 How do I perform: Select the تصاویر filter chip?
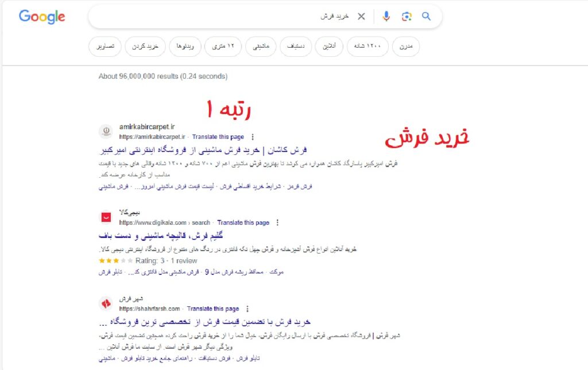pos(105,46)
